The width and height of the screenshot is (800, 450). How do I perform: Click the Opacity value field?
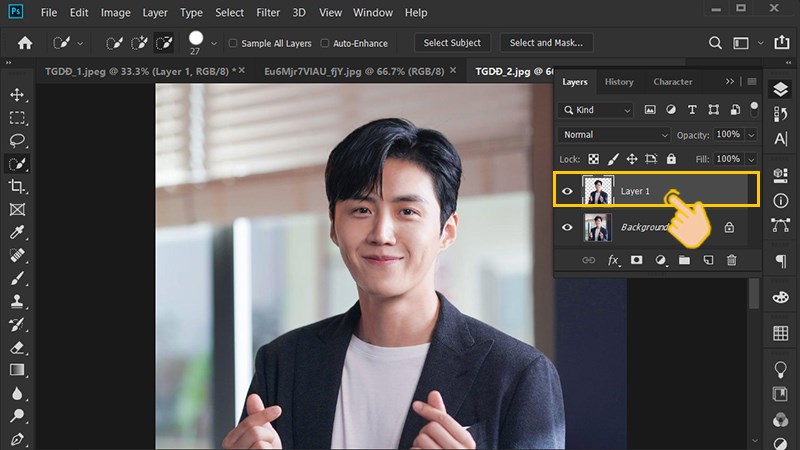tap(728, 135)
